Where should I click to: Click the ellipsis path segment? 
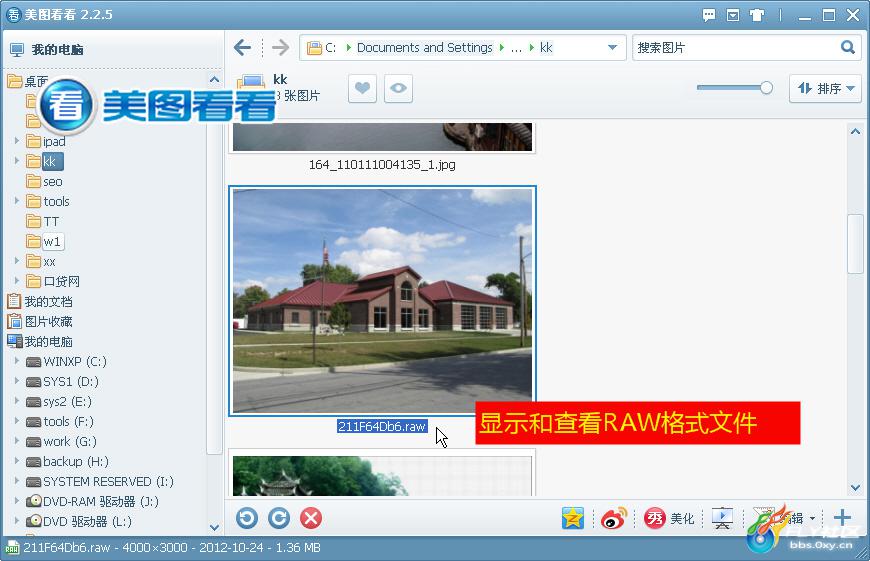(516, 48)
